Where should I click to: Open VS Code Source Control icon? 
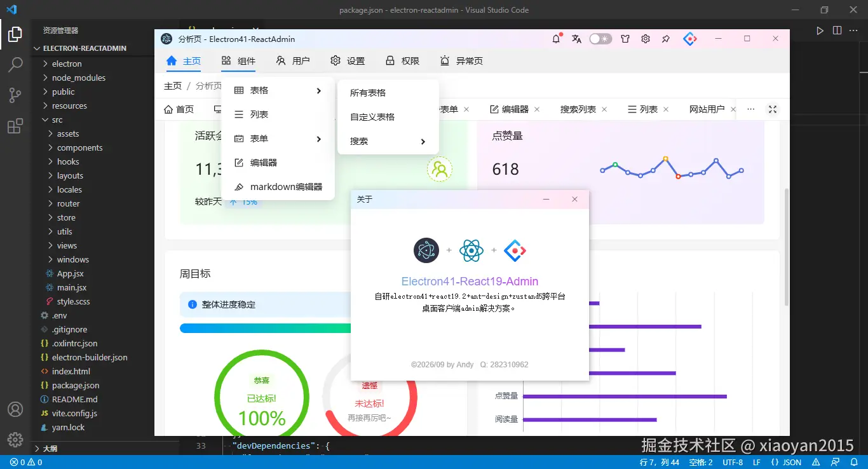pos(15,95)
